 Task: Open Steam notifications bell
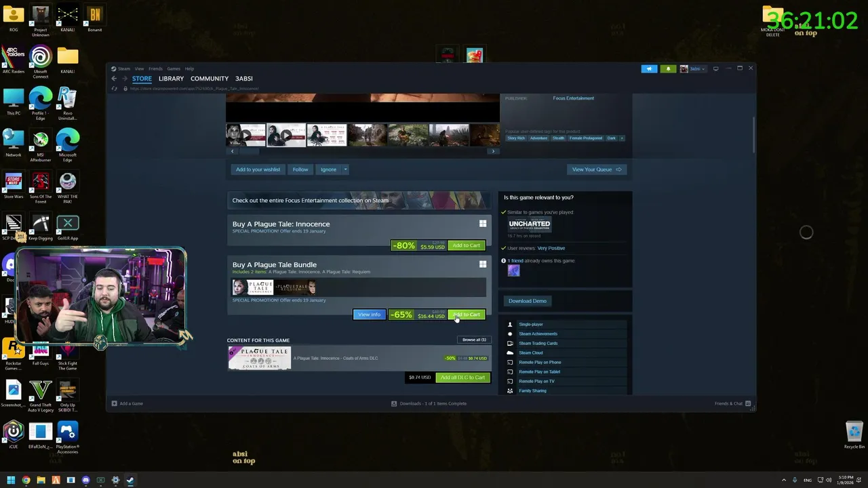[x=668, y=68]
